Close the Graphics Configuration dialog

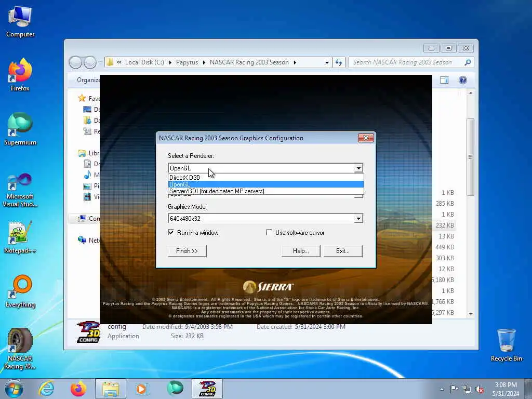coord(366,138)
